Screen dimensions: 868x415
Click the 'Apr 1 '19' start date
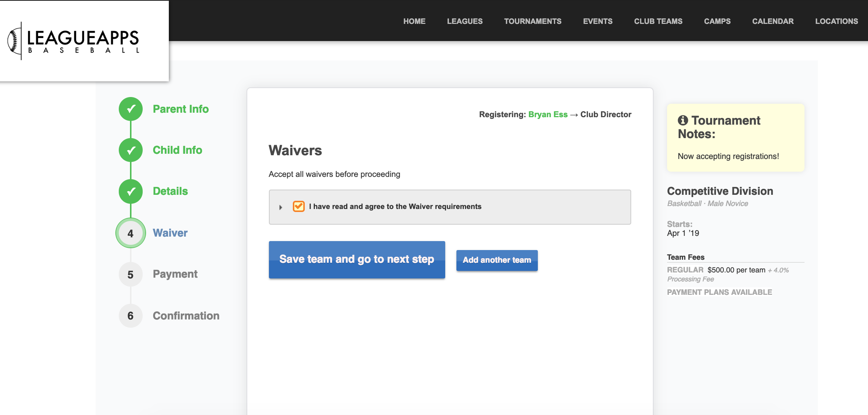coord(683,233)
